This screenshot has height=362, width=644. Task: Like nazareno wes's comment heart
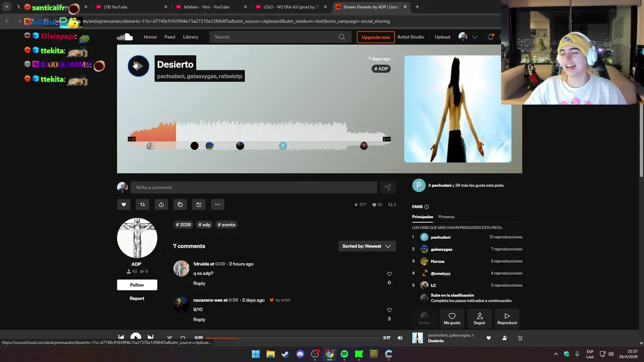[389, 310]
